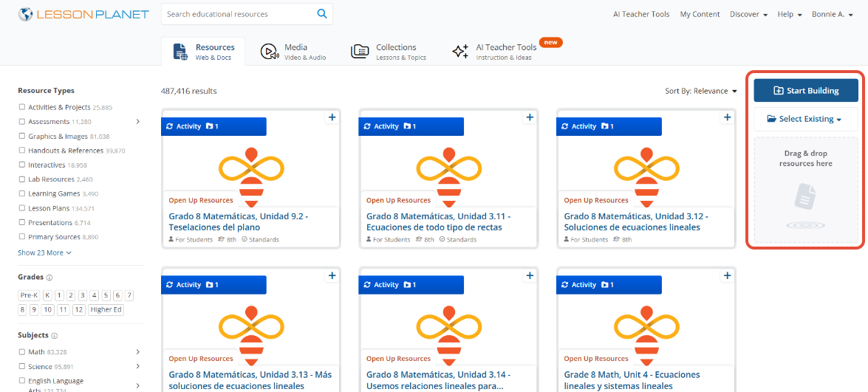Click the Activity badge on Grade 8 Math Unit 4 card

609,285
